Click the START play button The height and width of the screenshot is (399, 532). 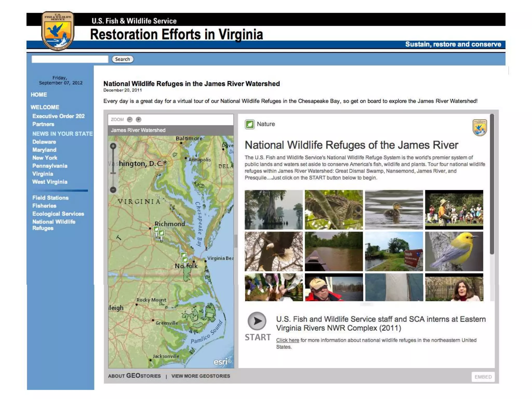(257, 321)
